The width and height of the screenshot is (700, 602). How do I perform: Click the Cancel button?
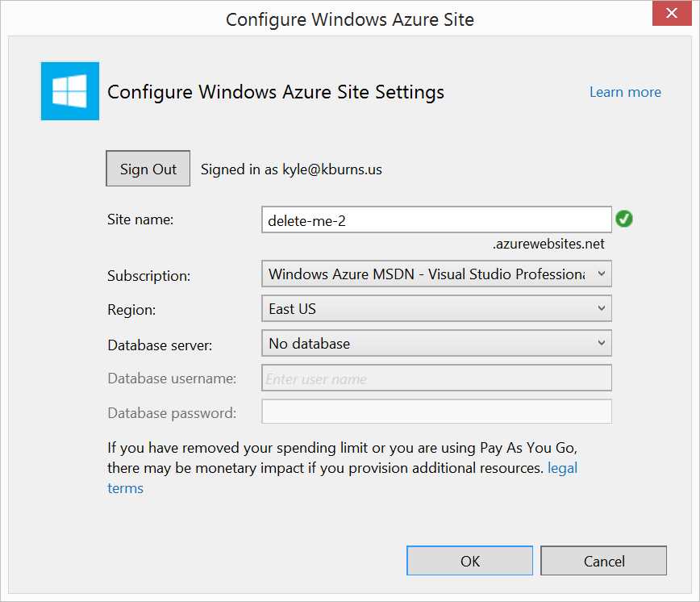(603, 561)
